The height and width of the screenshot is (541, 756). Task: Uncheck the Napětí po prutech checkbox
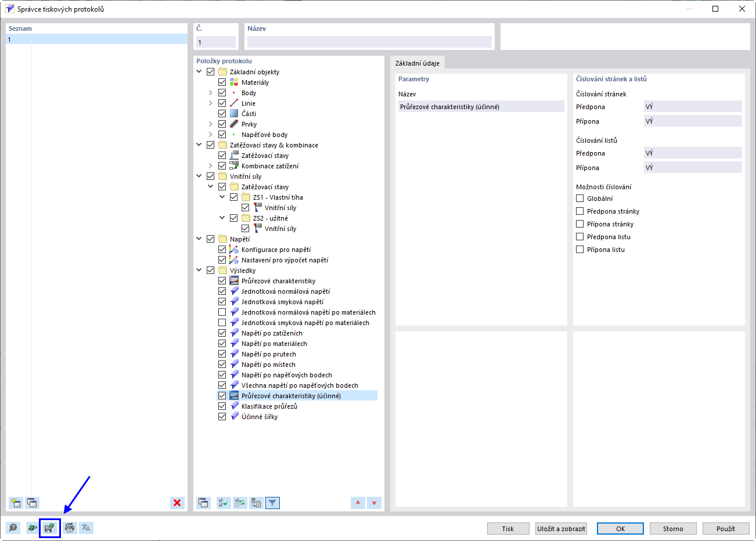222,354
